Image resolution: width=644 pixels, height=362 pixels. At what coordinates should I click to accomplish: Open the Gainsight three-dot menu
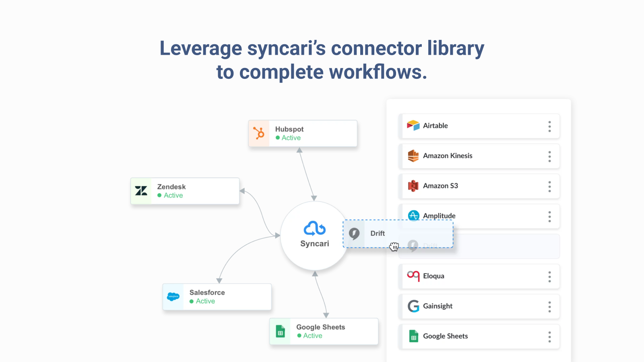(x=549, y=307)
